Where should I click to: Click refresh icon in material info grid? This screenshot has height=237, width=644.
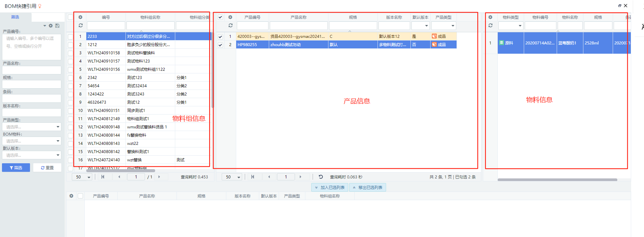pyautogui.click(x=490, y=25)
